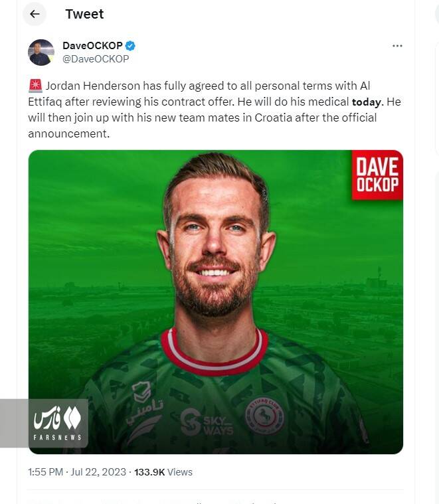Click the Sky Ways sponsor logo
Viewport: 439px width, 504px height.
(x=207, y=422)
